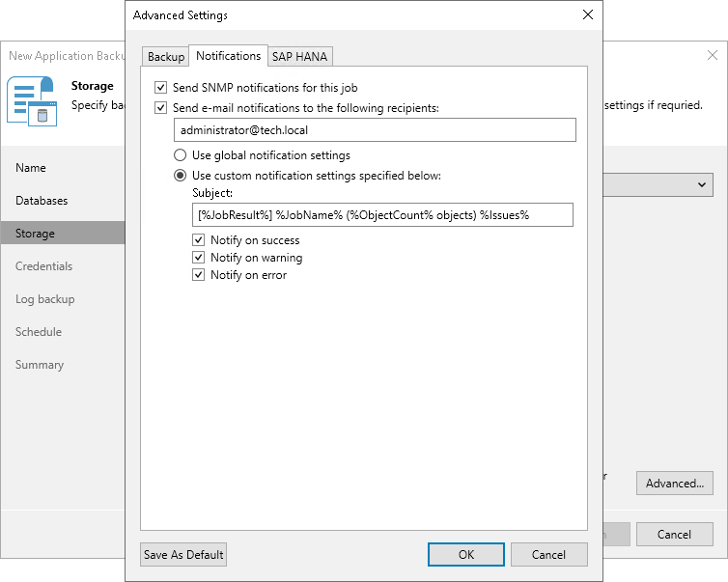Toggle Send e-mail notifications checkbox
This screenshot has height=582, width=728.
coord(160,108)
